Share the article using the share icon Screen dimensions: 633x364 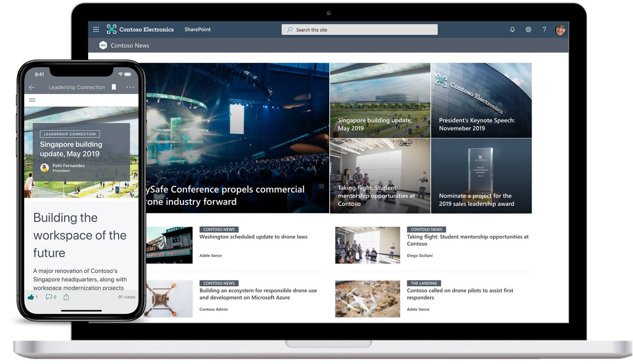click(x=65, y=297)
